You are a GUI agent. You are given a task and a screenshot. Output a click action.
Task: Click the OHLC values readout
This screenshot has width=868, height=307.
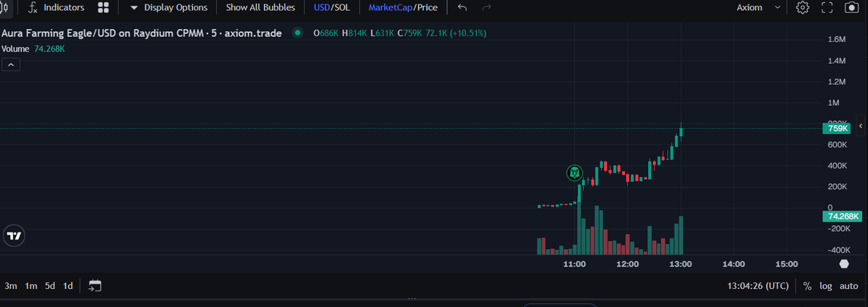coord(400,33)
